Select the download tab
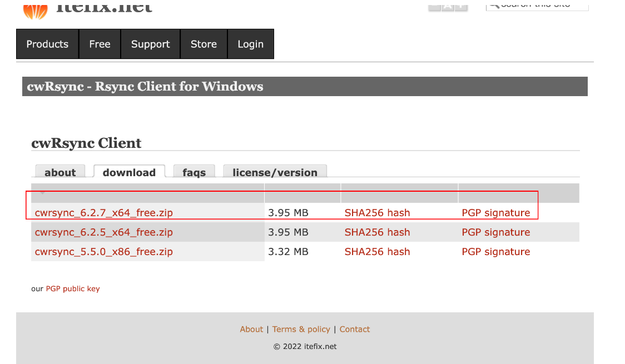Screen dimensions: 625x364 click(129, 172)
